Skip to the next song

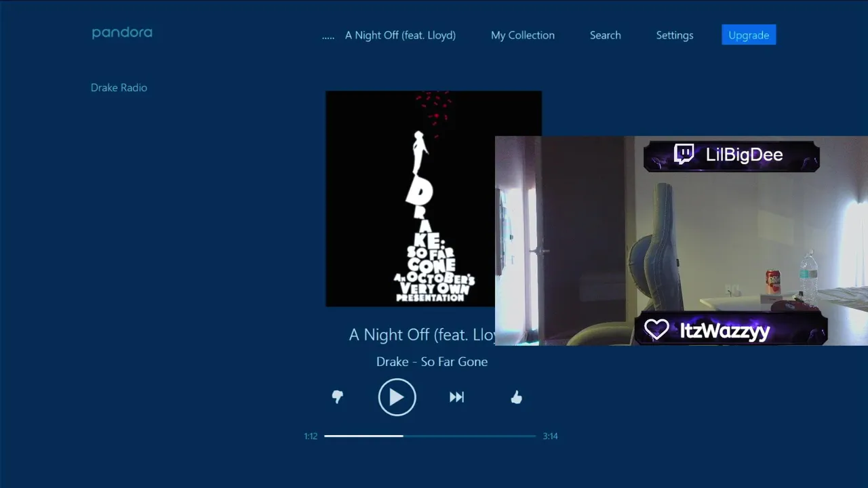(x=456, y=397)
